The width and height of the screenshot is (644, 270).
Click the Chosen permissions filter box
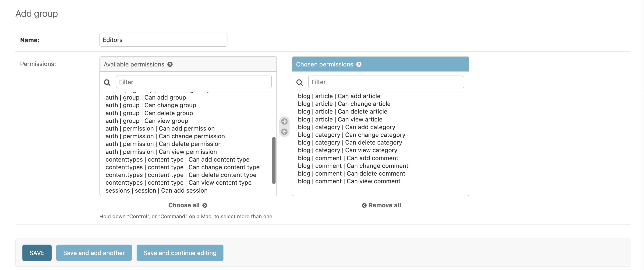(386, 82)
